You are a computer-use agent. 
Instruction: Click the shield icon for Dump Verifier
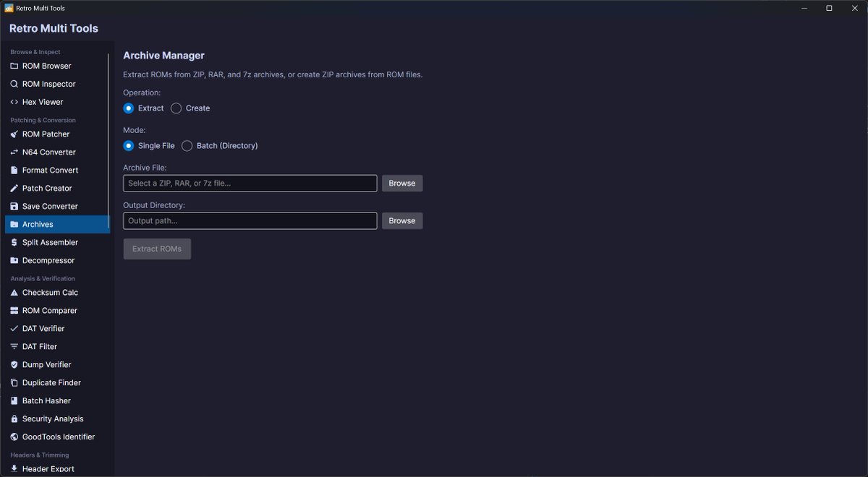[14, 364]
